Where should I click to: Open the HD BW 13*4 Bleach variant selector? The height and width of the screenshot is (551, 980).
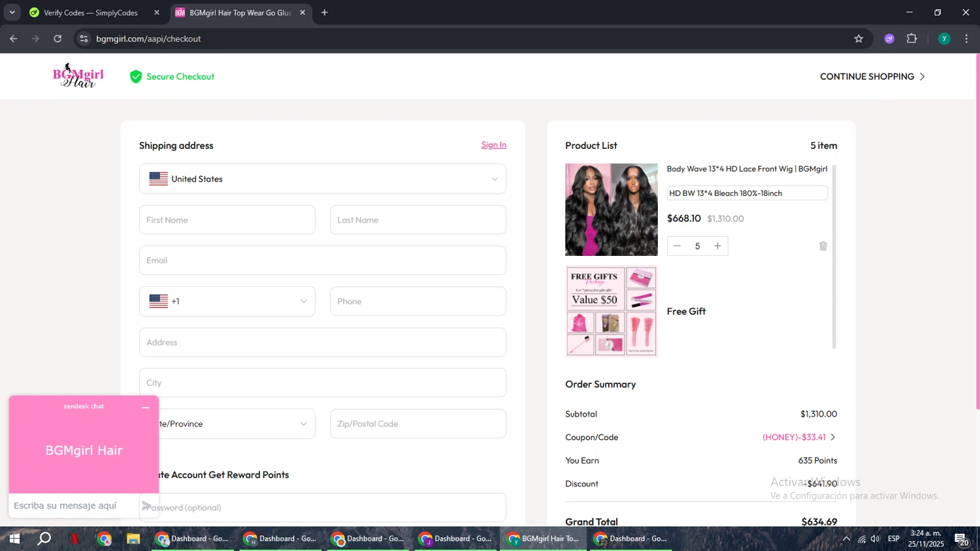coord(747,193)
